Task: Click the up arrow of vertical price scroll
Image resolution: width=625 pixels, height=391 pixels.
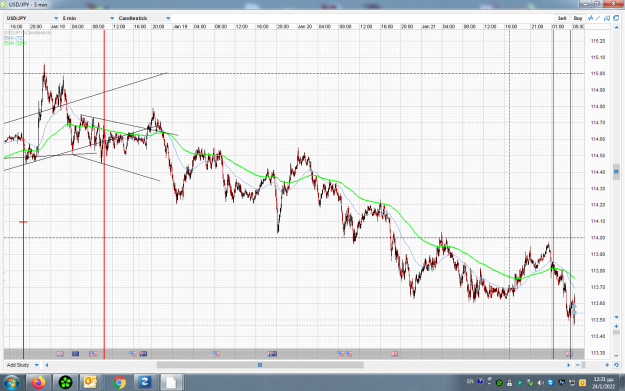Action: point(616,29)
